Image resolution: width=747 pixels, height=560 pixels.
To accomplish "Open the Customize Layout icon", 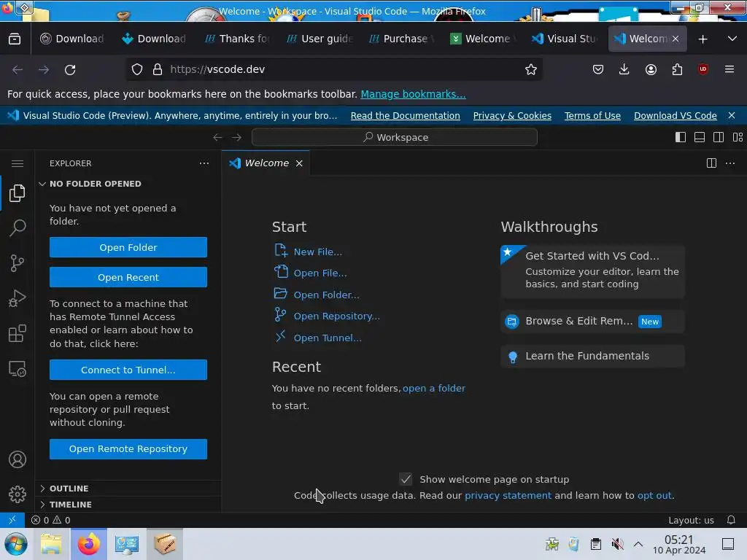I will tap(738, 137).
